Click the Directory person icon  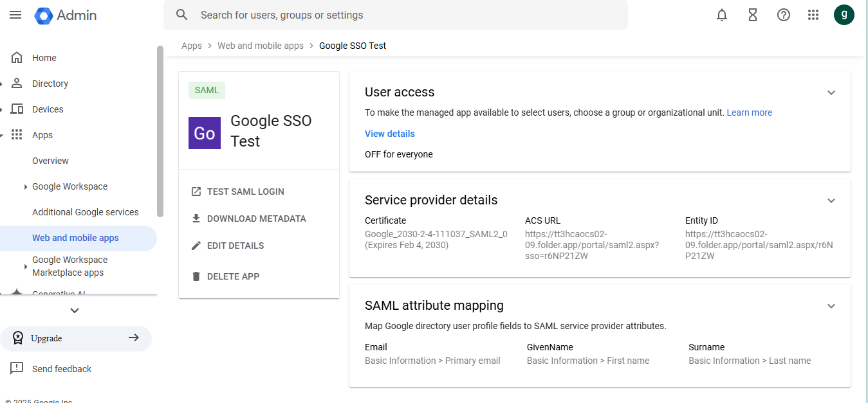(x=17, y=83)
